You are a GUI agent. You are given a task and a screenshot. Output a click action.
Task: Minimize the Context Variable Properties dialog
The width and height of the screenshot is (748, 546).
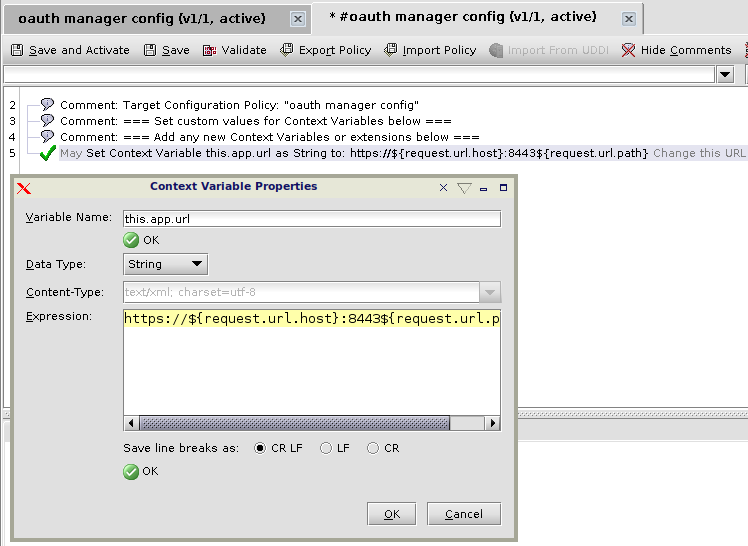pos(483,189)
